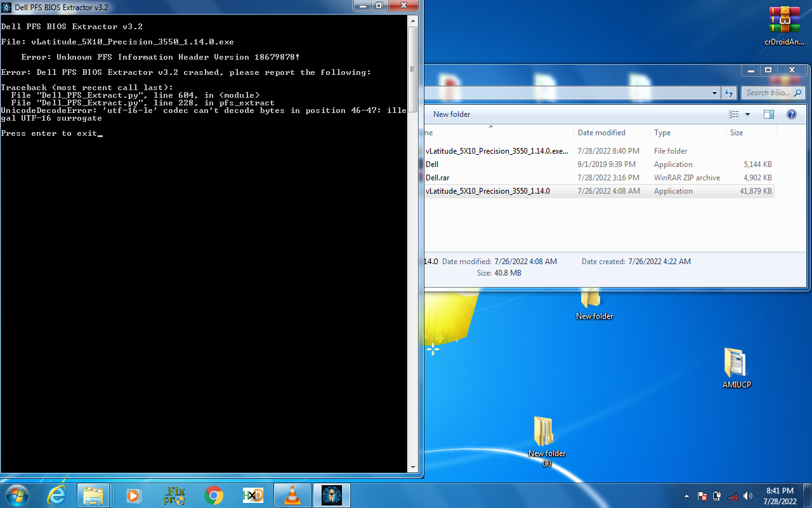Viewport: 812px width, 508px height.
Task: Click the scroll-up arrow in console window
Action: [x=412, y=20]
